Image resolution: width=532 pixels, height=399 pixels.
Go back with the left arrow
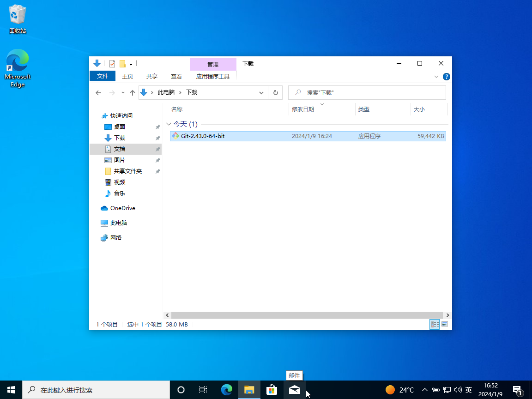coord(98,93)
